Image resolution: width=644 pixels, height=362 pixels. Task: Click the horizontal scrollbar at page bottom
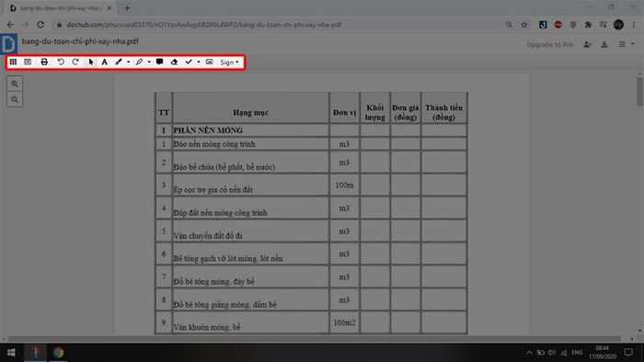(x=315, y=339)
